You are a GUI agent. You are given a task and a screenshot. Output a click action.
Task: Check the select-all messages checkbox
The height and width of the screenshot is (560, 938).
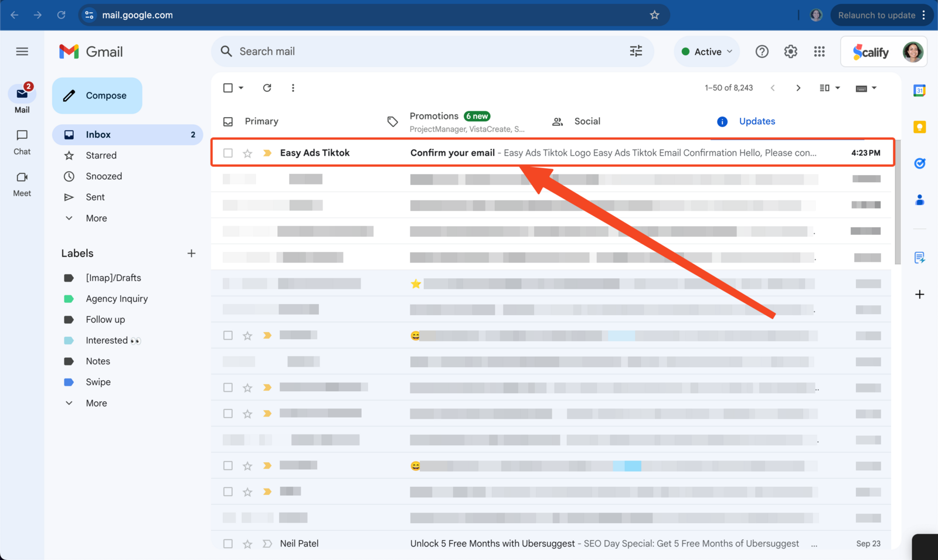click(228, 87)
